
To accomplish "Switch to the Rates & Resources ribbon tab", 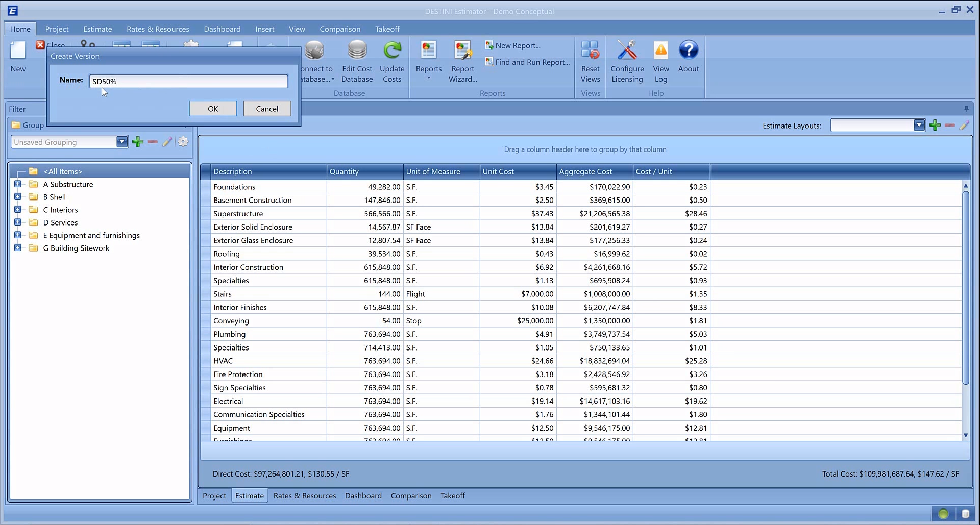I will 158,29.
